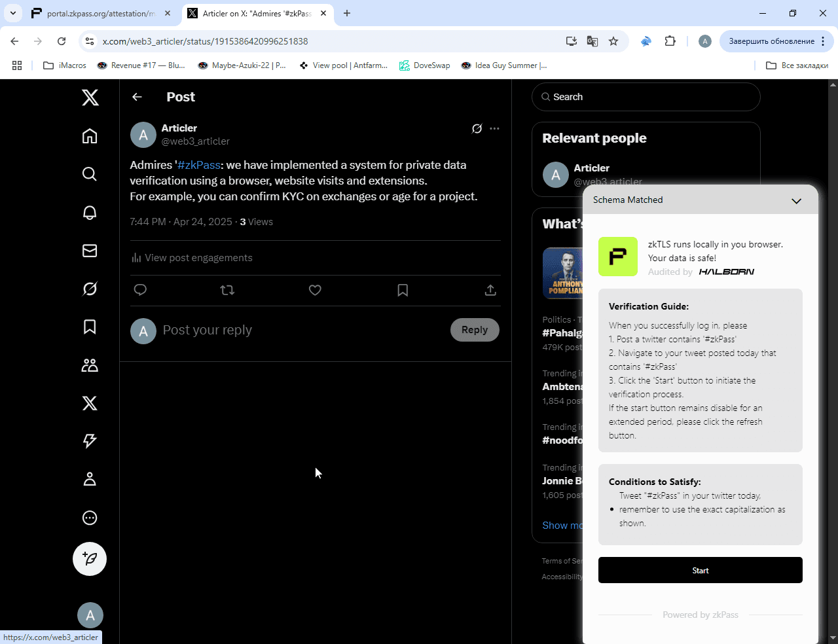838x644 pixels.
Task: Collapse the Schema Matched panel
Action: 796,201
